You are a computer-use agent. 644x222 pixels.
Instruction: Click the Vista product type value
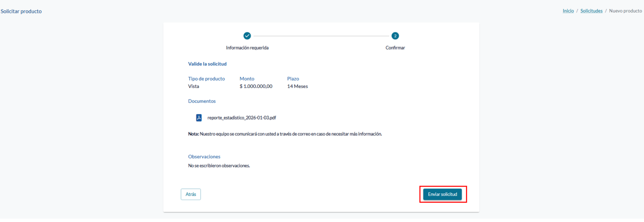pyautogui.click(x=194, y=86)
